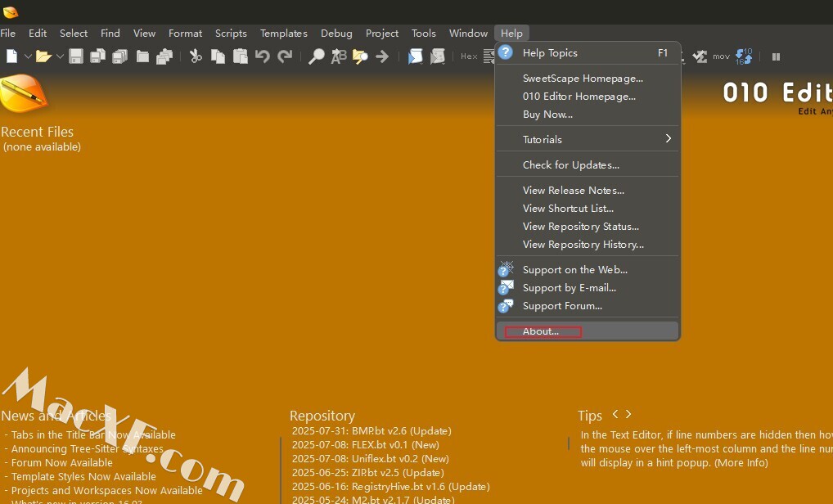
Task: Choose View Shortcut List entry
Action: [588, 208]
